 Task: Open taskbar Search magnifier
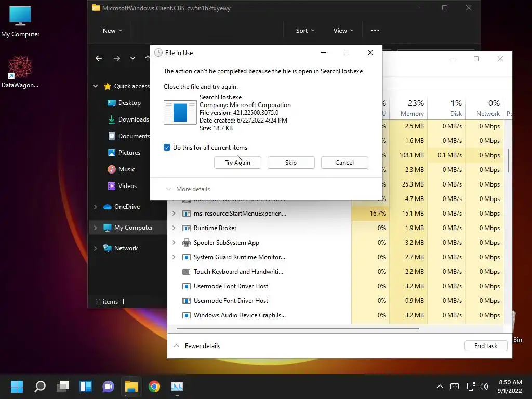coord(40,387)
